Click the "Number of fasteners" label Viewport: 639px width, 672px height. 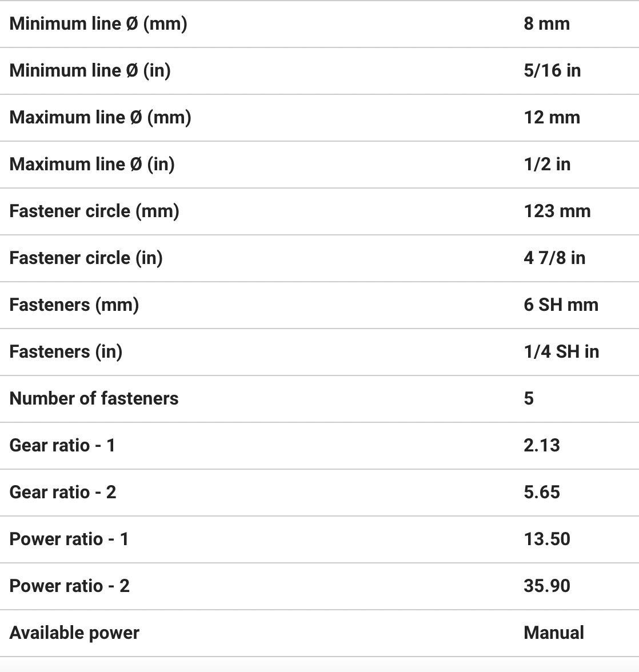[x=94, y=399]
